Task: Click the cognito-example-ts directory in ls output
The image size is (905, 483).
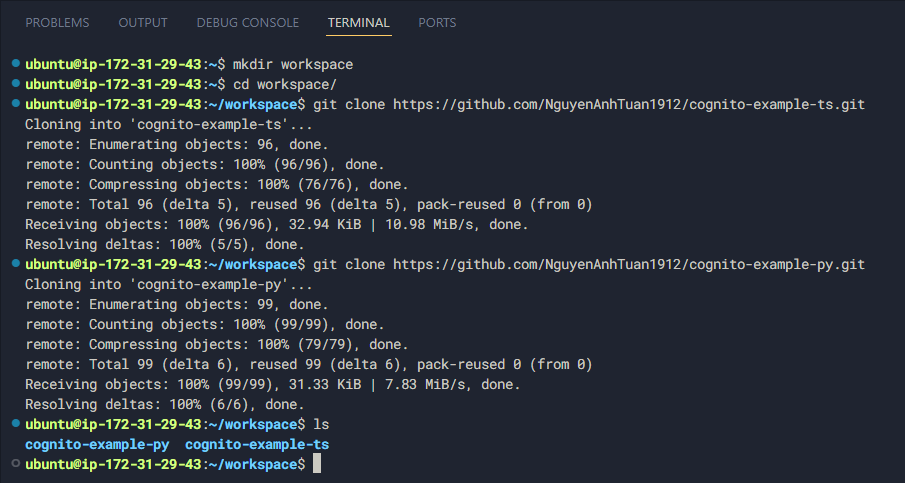Action: [x=257, y=445]
